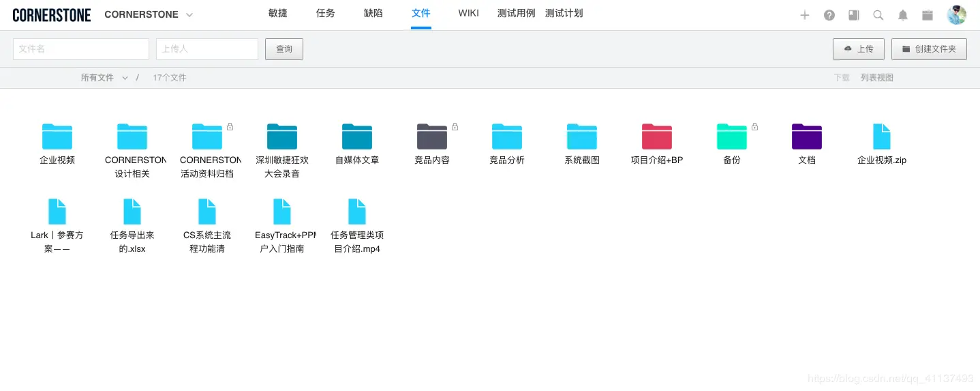Click the search magnifier icon
Image resolution: width=980 pixels, height=391 pixels.
click(x=878, y=15)
